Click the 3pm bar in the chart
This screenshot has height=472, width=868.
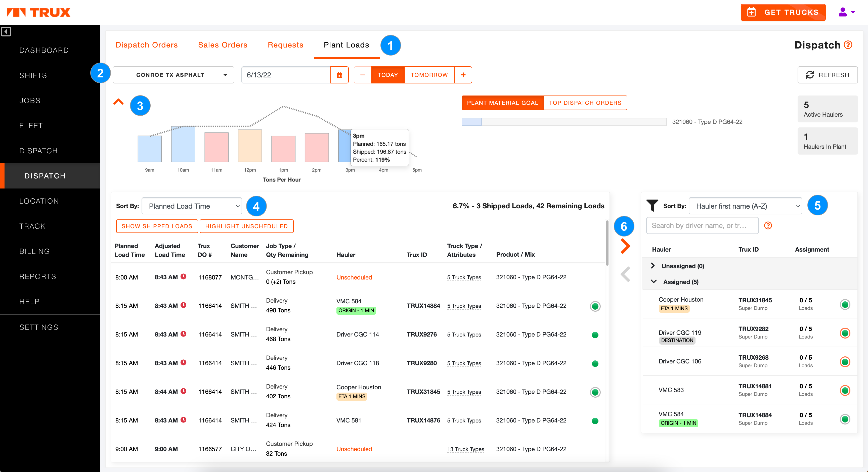(344, 146)
